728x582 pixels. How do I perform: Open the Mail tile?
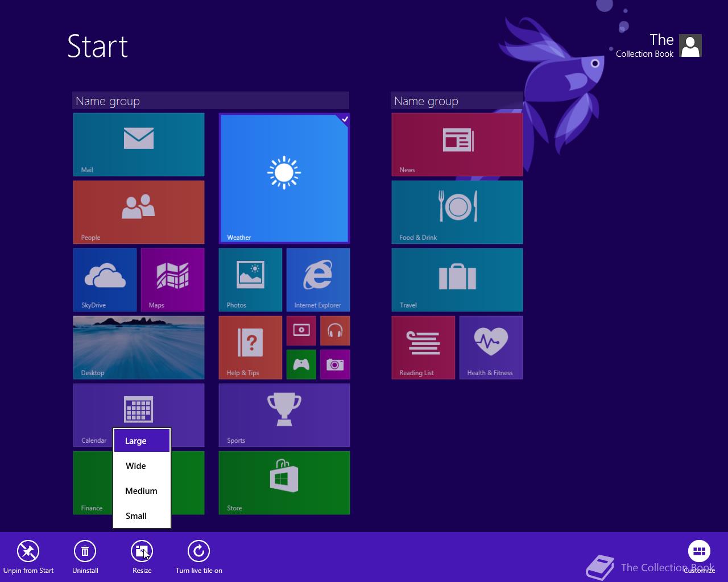(139, 144)
